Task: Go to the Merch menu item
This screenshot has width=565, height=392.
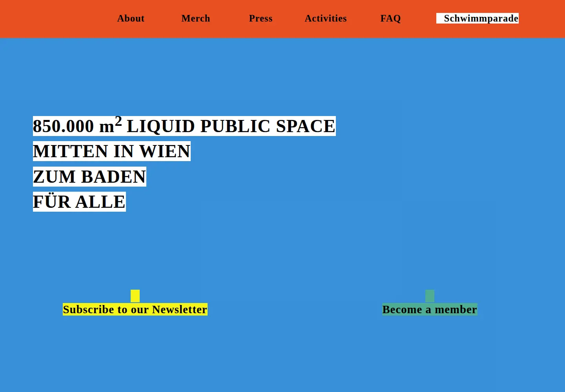Action: [x=196, y=18]
